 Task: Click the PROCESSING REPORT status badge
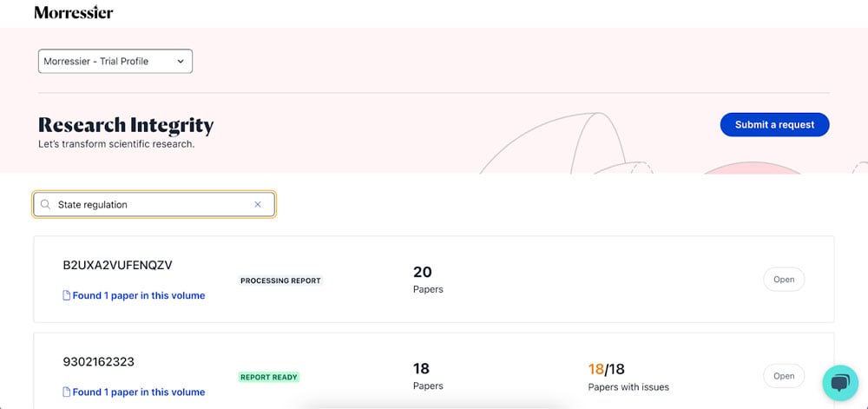(280, 280)
